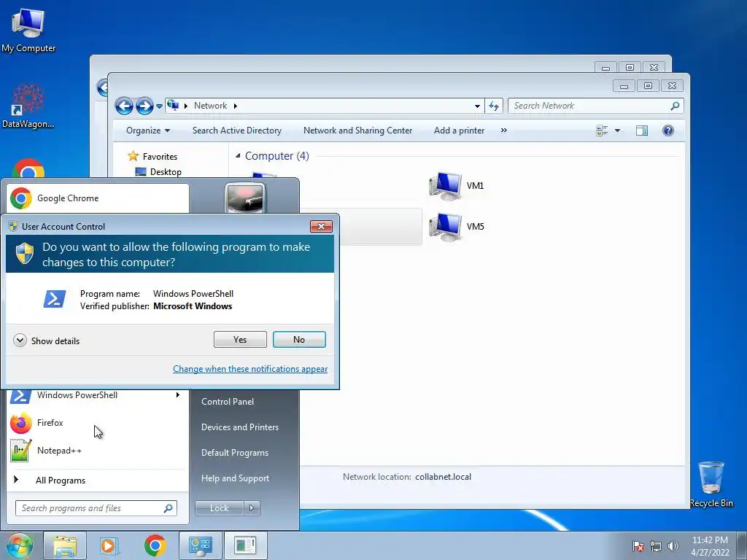Expand Windows PowerShell submenu arrow
Screen dimensions: 747x560
178,394
